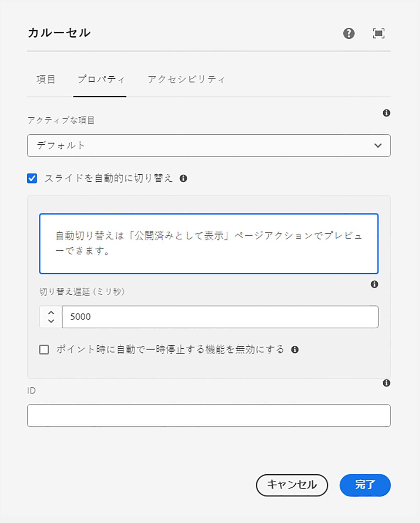Click info icon beside スライドを自動的に切り替え
This screenshot has height=523, width=420.
tap(183, 178)
